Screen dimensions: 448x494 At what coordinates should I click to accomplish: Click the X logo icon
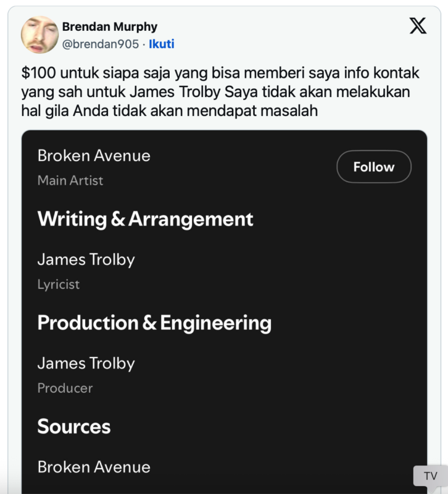point(418,26)
